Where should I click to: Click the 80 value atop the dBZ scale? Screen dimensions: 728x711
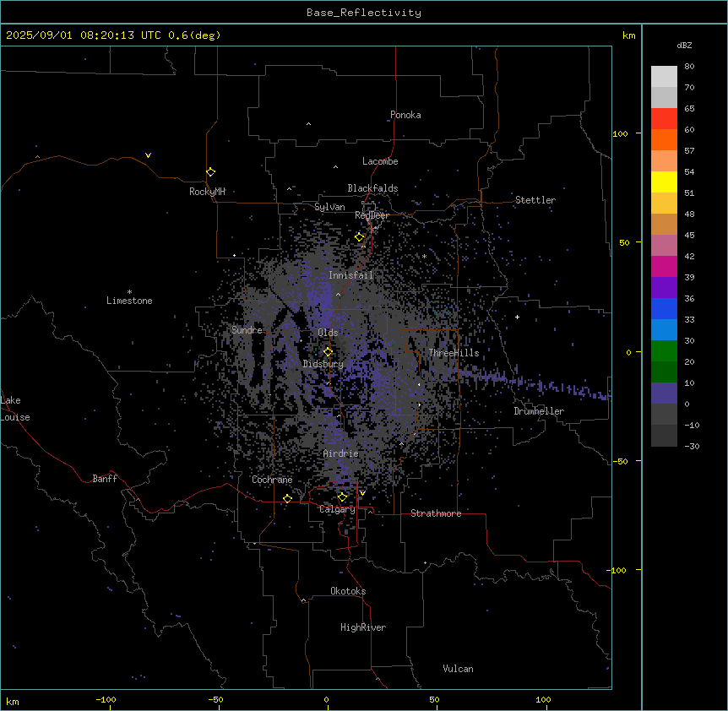point(689,67)
